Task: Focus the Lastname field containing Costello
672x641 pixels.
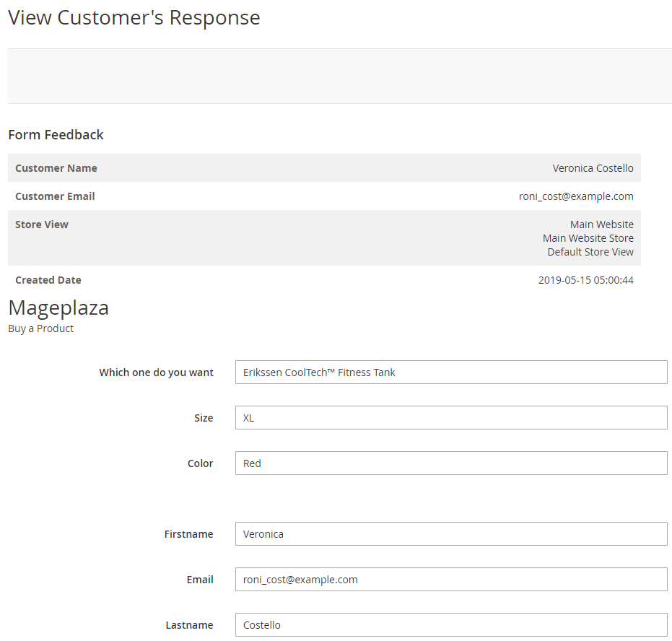Action: pyautogui.click(x=450, y=625)
